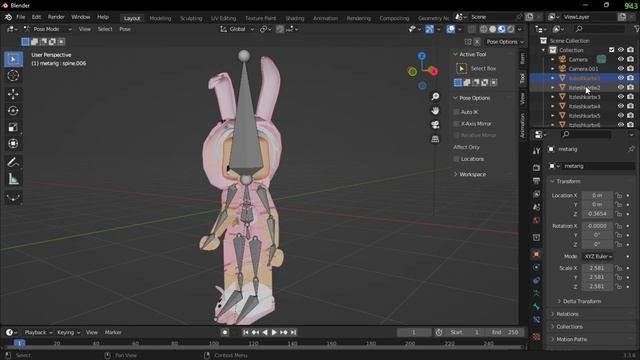Disable Camera in renders camera icon

coord(631,59)
